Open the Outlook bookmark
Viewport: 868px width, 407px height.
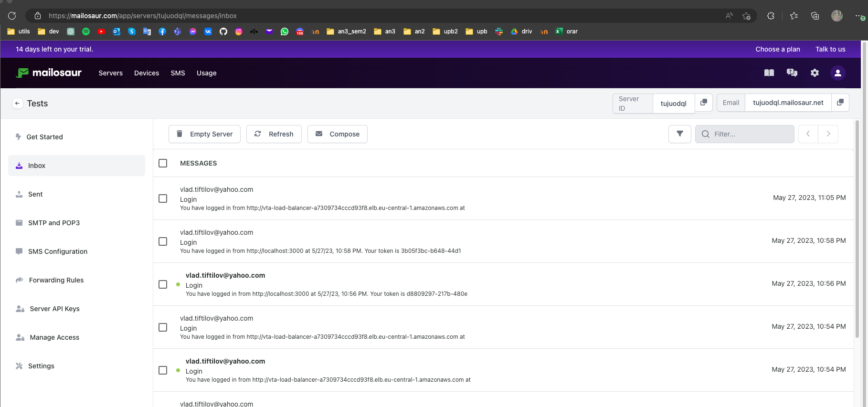point(116,31)
